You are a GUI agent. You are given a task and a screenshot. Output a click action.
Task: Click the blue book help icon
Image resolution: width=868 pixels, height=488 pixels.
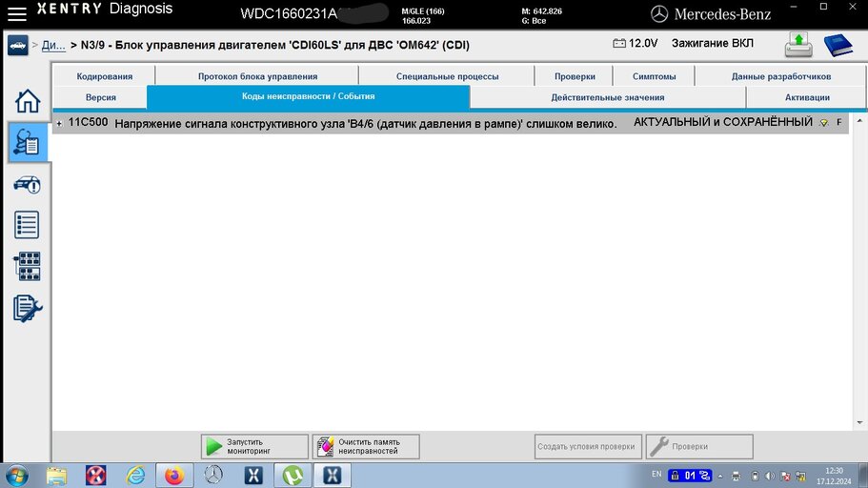click(x=838, y=46)
